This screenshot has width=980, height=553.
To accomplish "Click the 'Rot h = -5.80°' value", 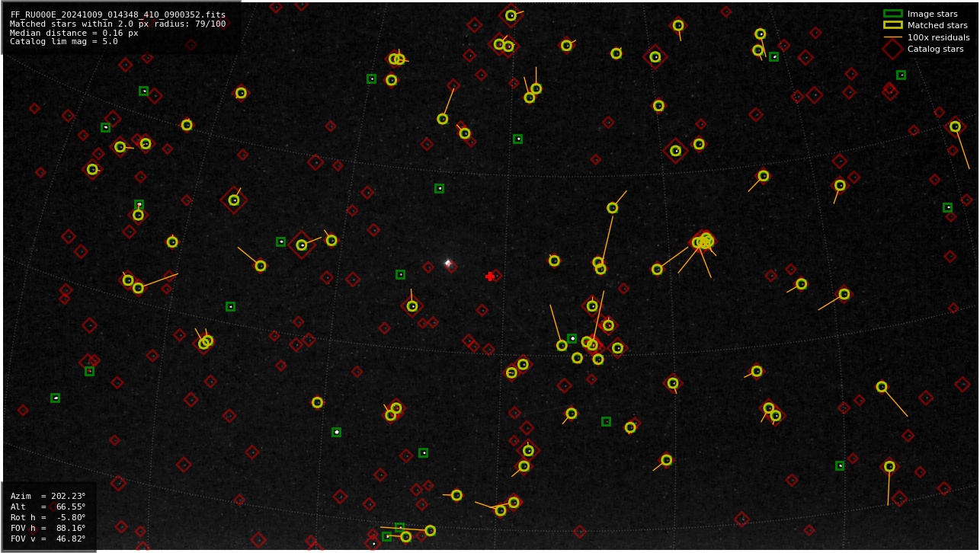I will point(48,517).
